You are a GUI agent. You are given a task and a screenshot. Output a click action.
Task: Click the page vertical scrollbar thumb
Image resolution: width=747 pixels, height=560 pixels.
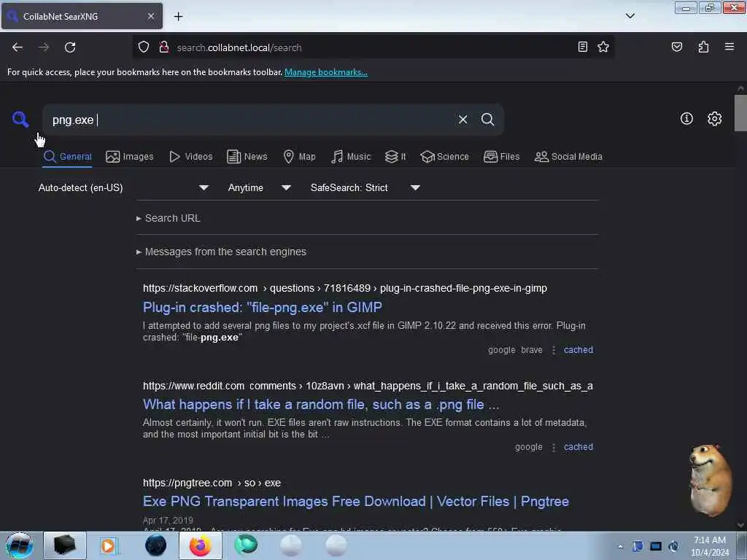[740, 113]
